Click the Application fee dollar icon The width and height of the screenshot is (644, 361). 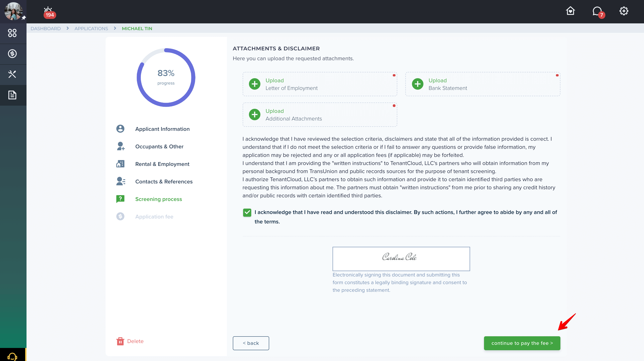120,216
